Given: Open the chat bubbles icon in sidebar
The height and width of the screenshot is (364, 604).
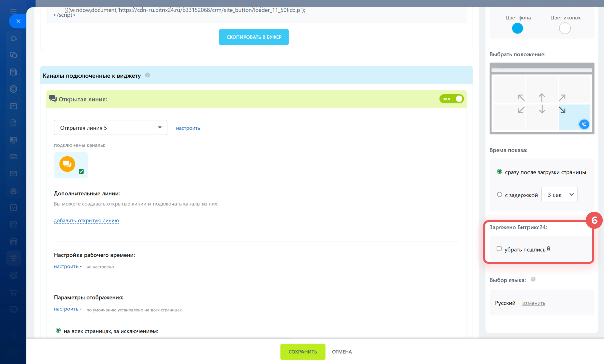Looking at the screenshot, I should click(14, 55).
